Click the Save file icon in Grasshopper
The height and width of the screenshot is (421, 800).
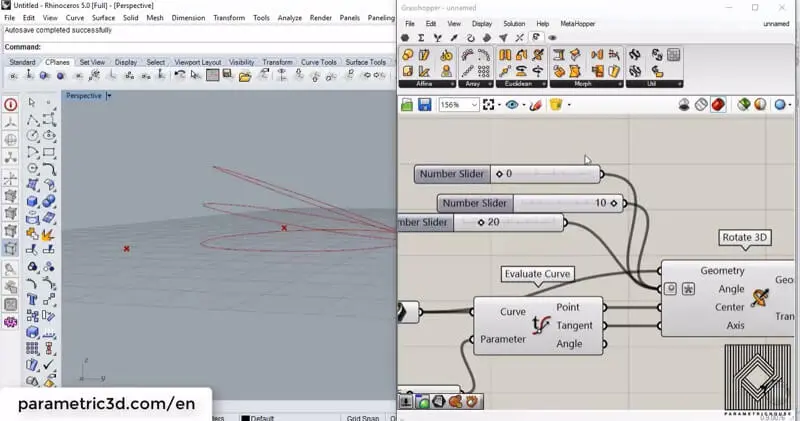tap(425, 105)
